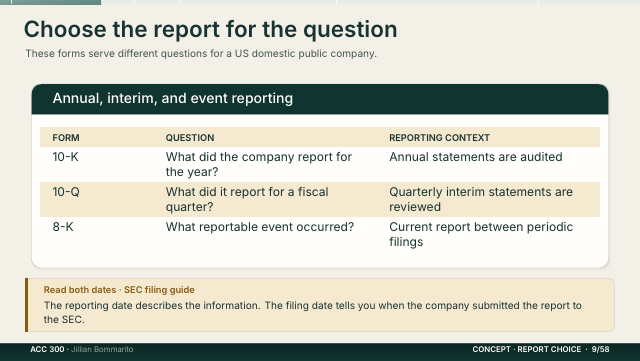Click 'What reportable event occurred?' cell
The height and width of the screenshot is (361, 640).
click(260, 227)
